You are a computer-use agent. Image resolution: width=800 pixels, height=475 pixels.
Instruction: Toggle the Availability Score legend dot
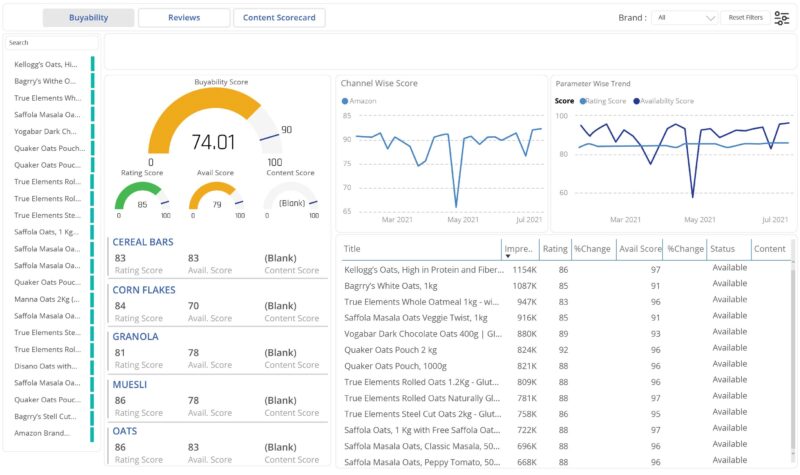[636, 101]
